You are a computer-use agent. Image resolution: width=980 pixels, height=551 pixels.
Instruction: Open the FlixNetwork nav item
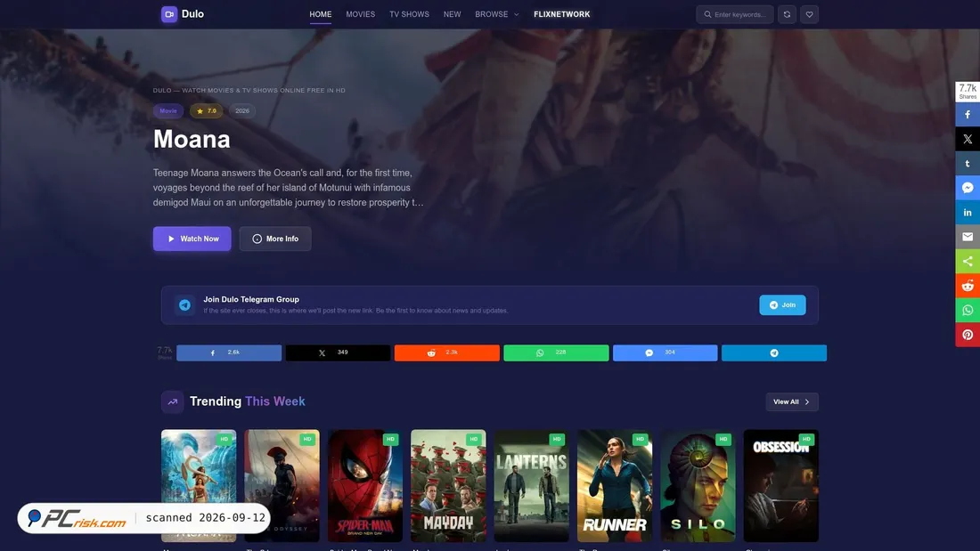[562, 14]
